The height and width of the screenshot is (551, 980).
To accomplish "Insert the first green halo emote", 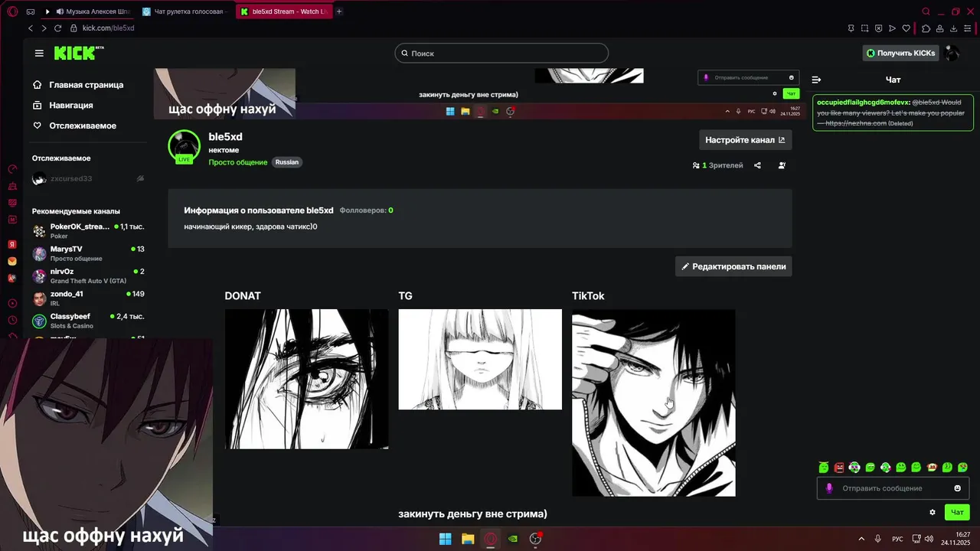I will [x=824, y=467].
